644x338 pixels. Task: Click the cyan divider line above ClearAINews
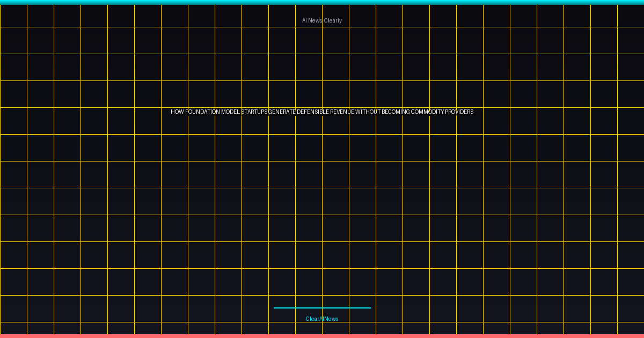tap(322, 308)
